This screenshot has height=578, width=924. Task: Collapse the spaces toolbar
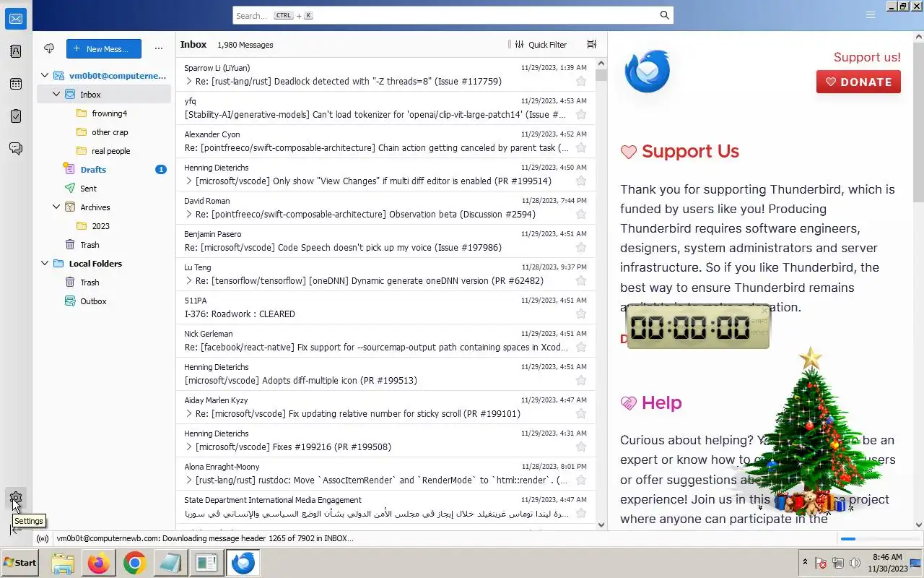click(x=16, y=530)
